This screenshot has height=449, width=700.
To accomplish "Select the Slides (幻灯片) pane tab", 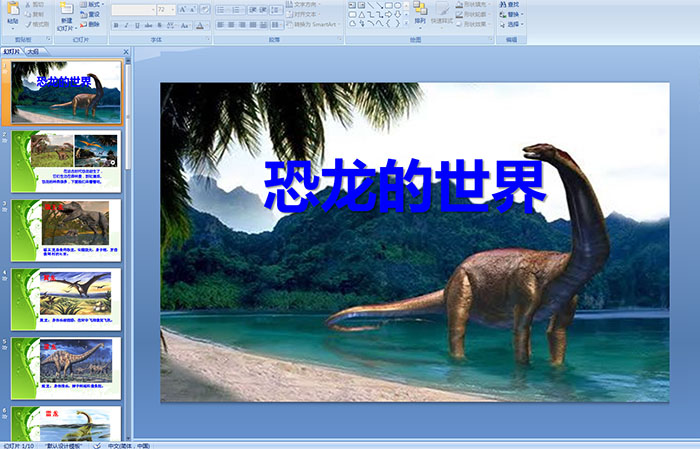I will tap(13, 51).
